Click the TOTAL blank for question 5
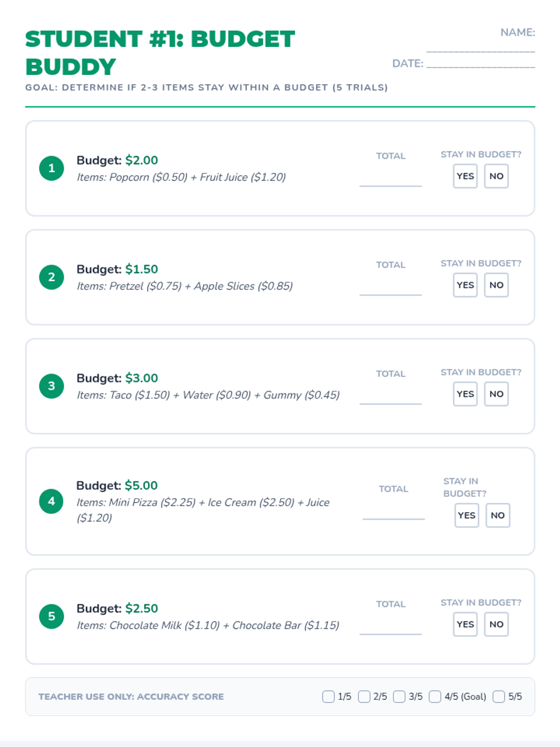Image resolution: width=560 pixels, height=747 pixels. click(391, 628)
